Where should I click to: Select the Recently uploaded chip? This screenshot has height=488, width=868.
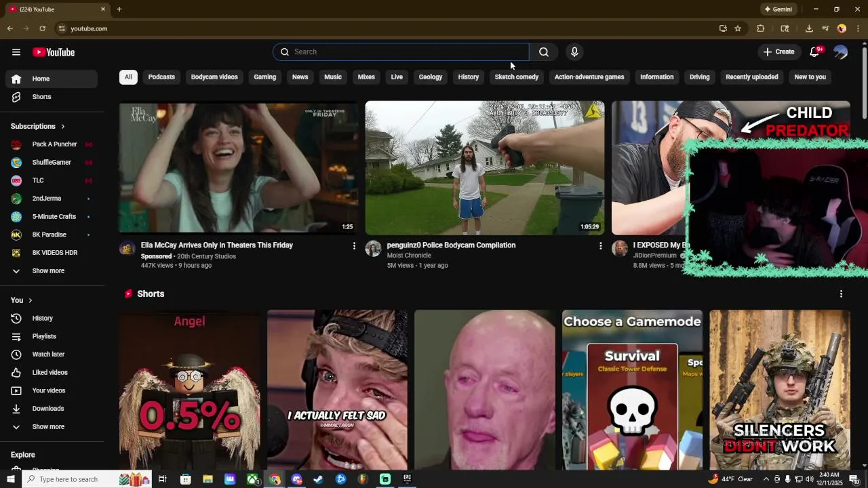pyautogui.click(x=752, y=77)
